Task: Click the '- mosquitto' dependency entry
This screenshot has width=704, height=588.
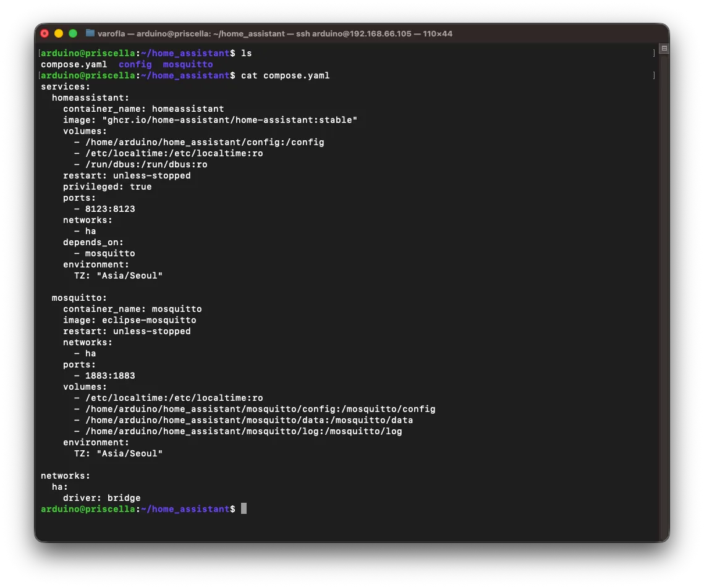Action: [104, 253]
